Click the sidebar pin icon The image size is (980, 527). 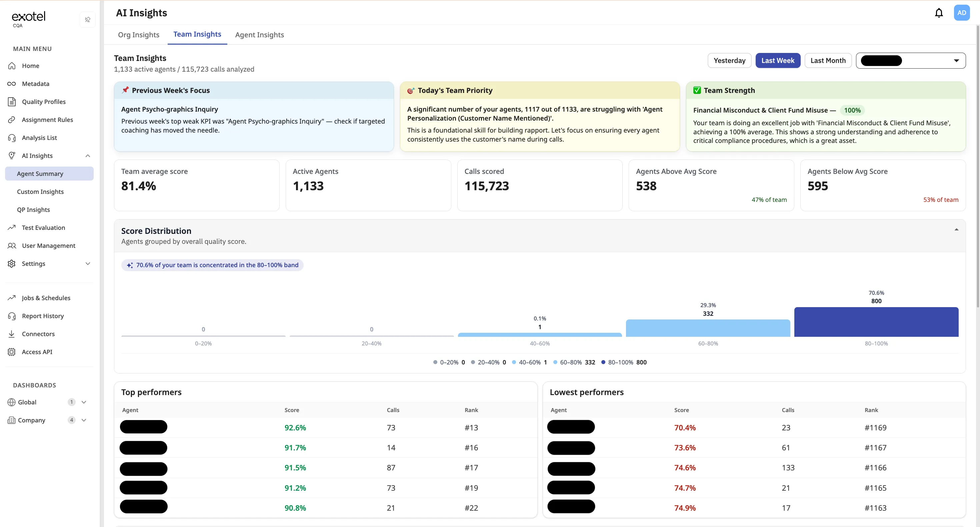click(87, 20)
